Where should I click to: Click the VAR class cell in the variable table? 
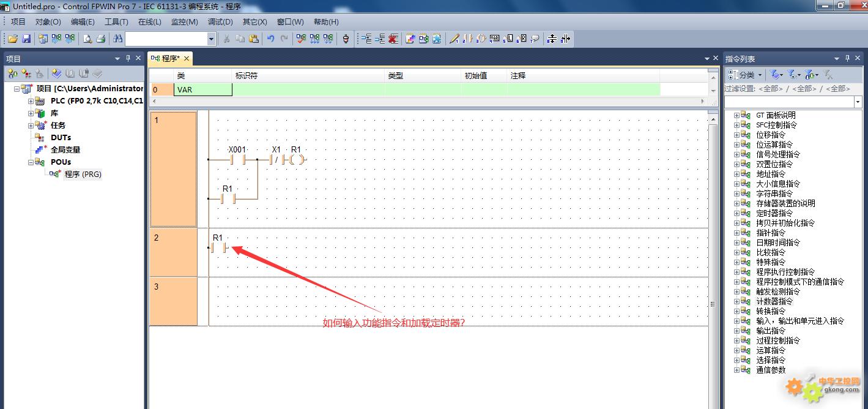tap(203, 89)
